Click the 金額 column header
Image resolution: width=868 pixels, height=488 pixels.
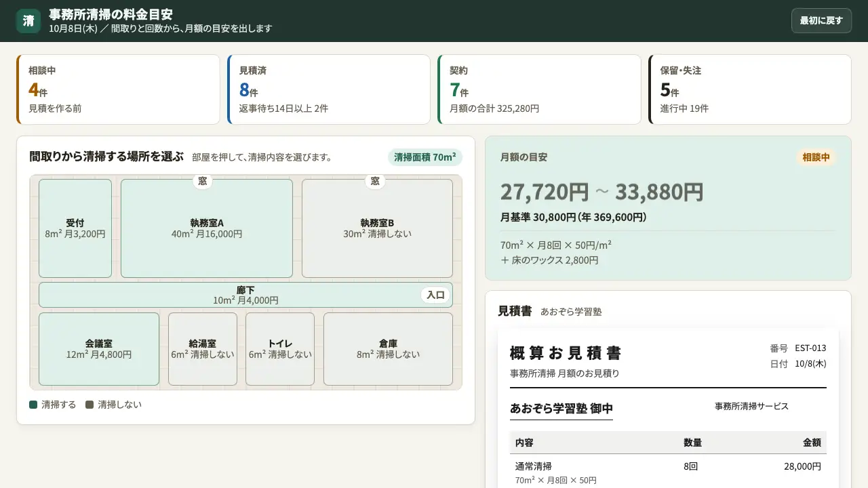point(812,443)
